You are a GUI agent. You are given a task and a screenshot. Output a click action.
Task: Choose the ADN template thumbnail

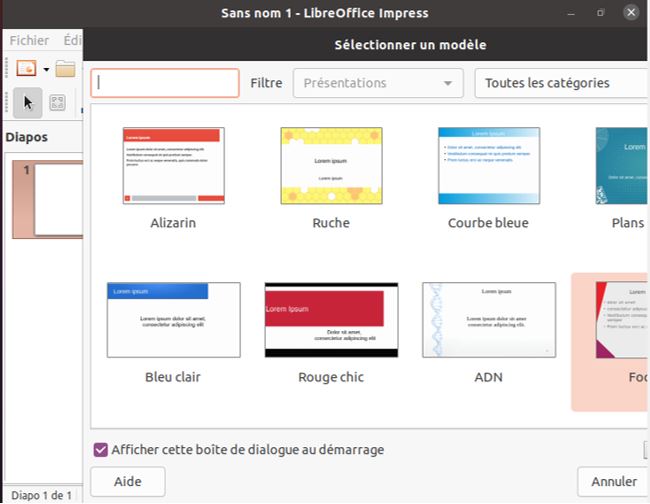(x=488, y=319)
